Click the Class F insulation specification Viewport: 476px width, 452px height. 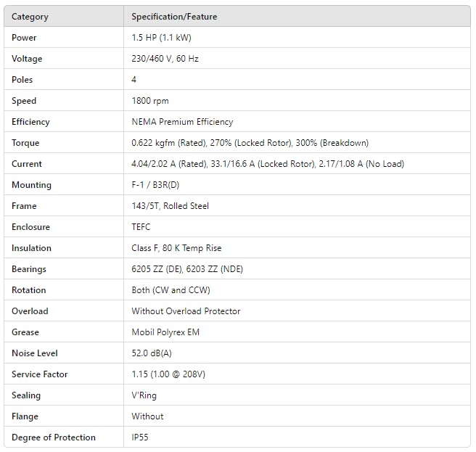176,248
